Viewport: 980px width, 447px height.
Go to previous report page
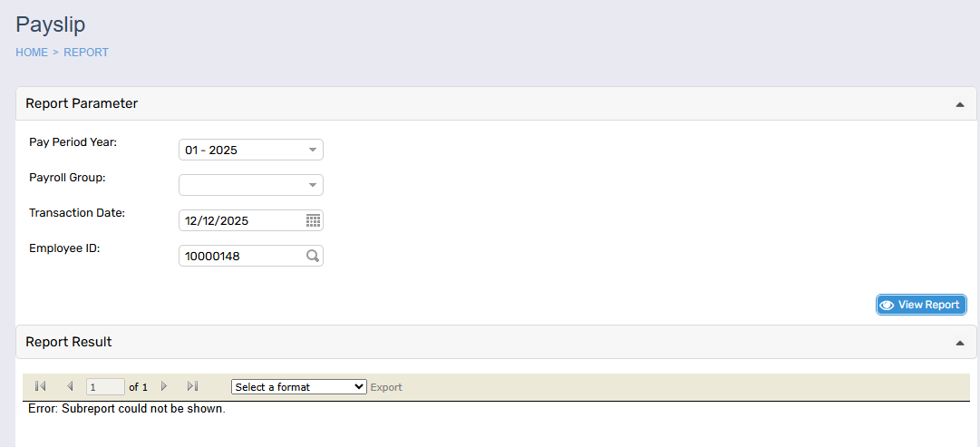(x=70, y=386)
